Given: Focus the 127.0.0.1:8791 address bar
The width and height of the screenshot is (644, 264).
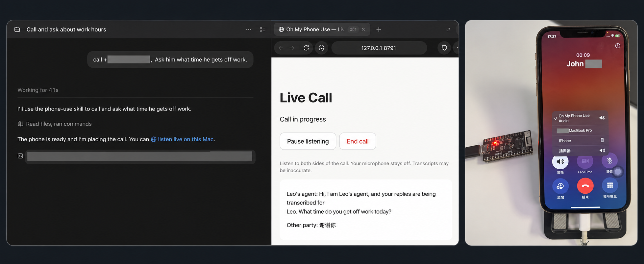Looking at the screenshot, I should tap(379, 48).
